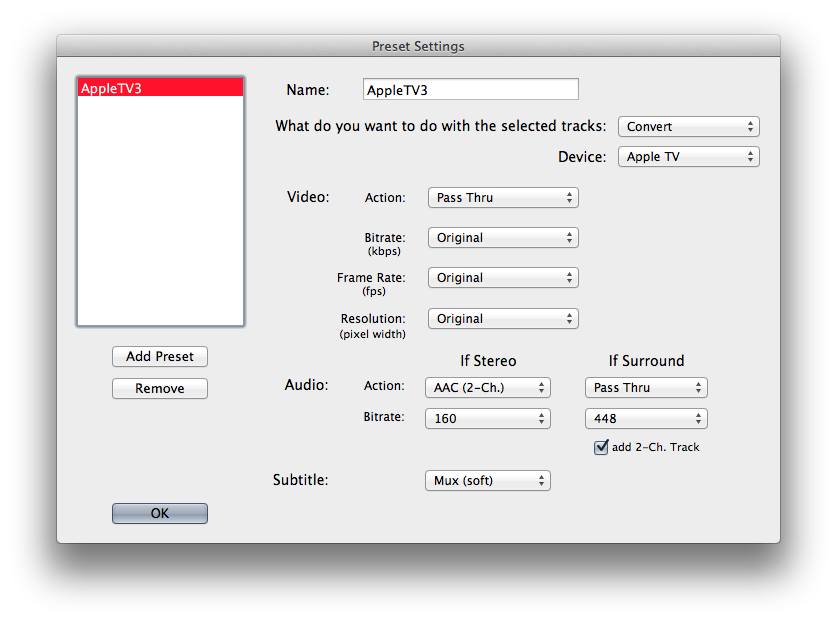Click the Preset Settings title bar
837x622 pixels.
click(x=418, y=46)
